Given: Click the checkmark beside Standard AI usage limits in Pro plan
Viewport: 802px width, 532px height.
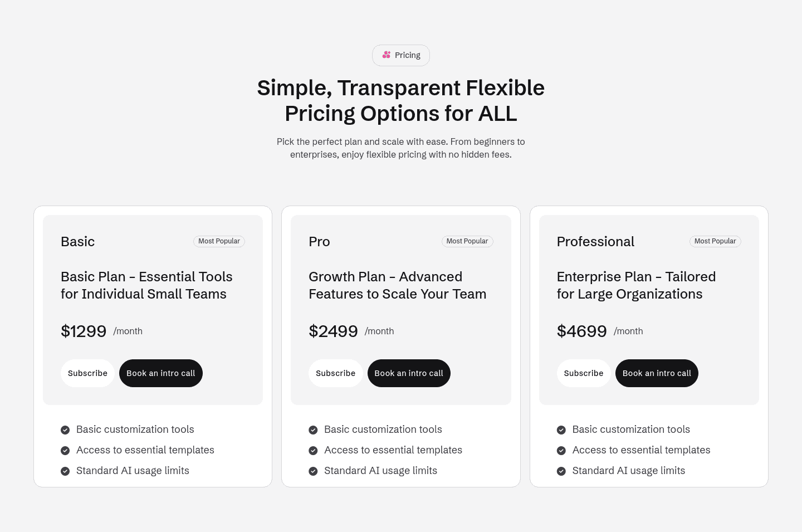Looking at the screenshot, I should click(313, 471).
